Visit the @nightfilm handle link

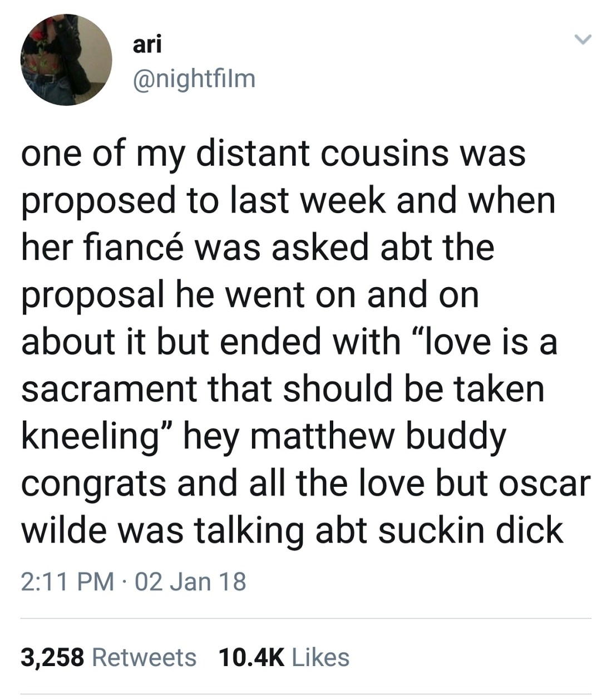pos(194,80)
